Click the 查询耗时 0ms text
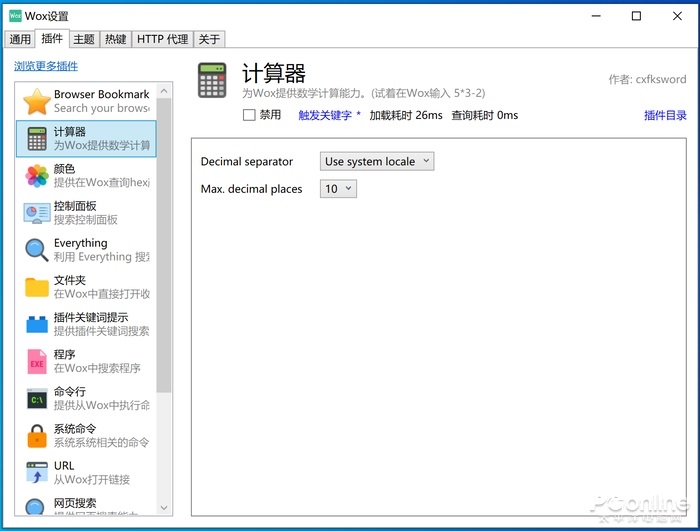Image resolution: width=700 pixels, height=531 pixels. (485, 115)
